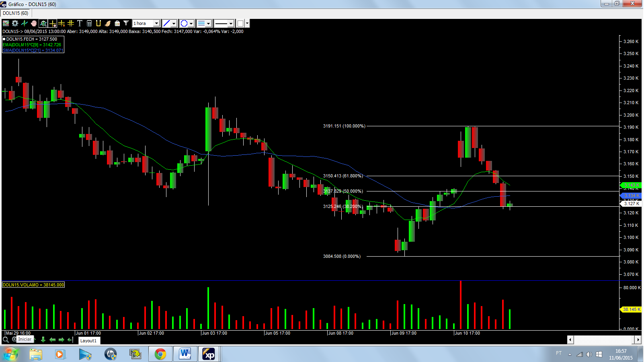Select the horizontal lines tool with arrow
Screen dimensions: 644x362
pyautogui.click(x=62, y=23)
